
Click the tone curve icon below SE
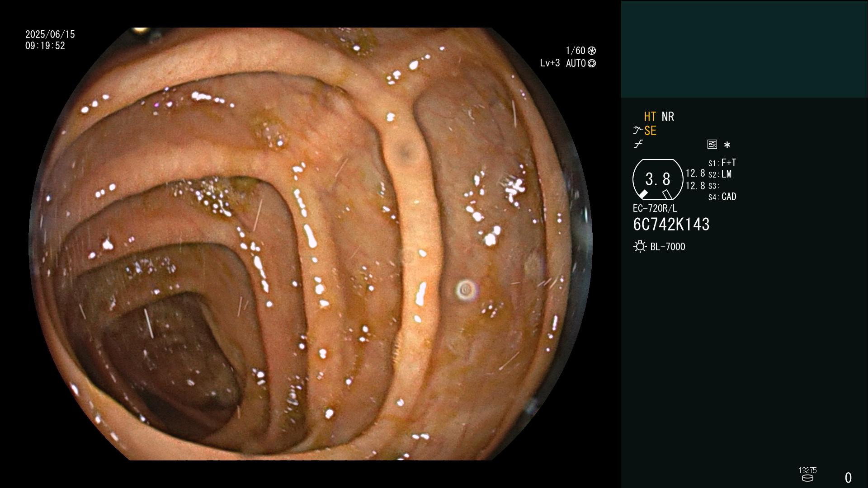point(638,144)
